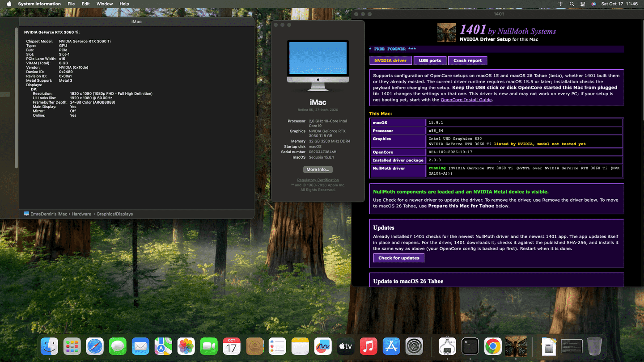The width and height of the screenshot is (644, 362).
Task: Launch Google Chrome from the Dock
Action: (493, 346)
